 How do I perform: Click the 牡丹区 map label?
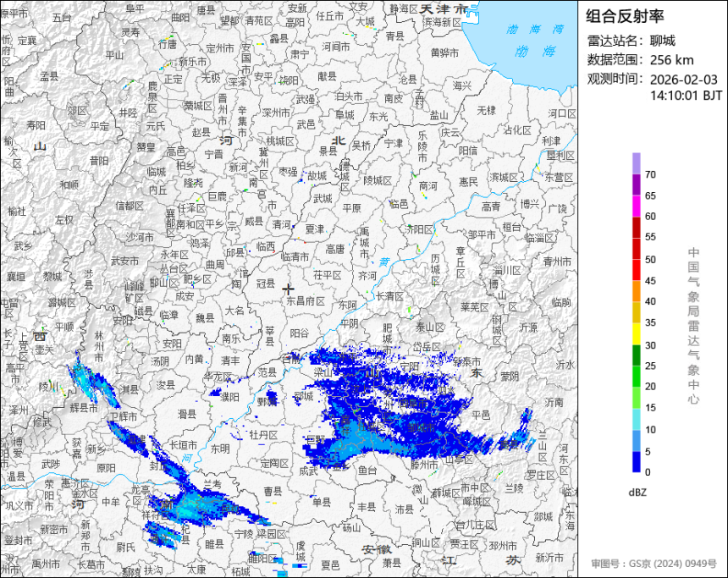[263, 434]
